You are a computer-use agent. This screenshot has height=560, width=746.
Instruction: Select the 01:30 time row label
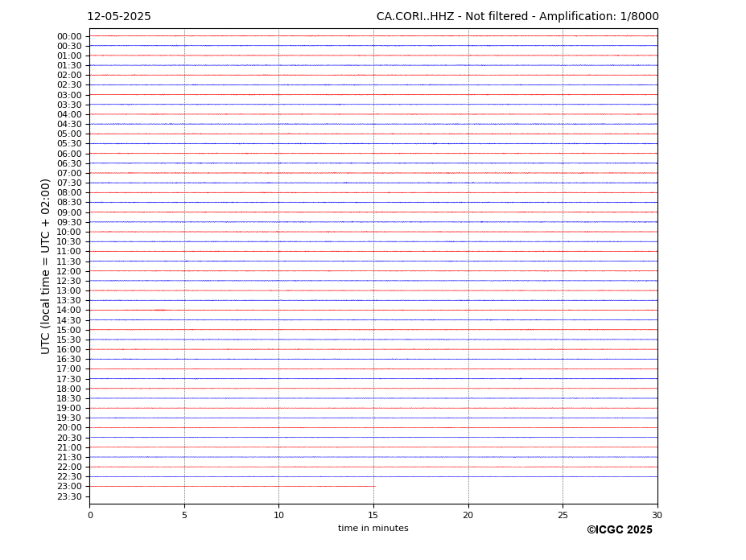69,66
